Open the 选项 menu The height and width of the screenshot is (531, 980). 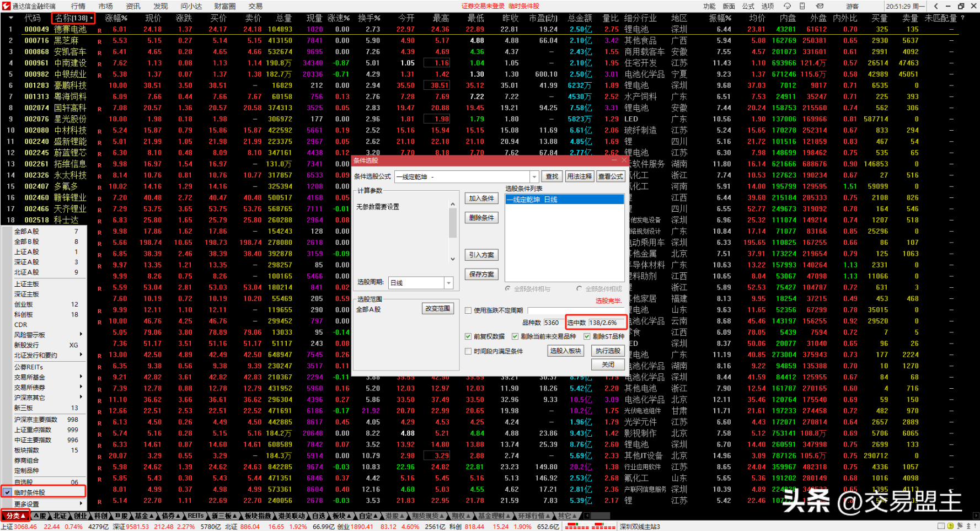coord(768,6)
